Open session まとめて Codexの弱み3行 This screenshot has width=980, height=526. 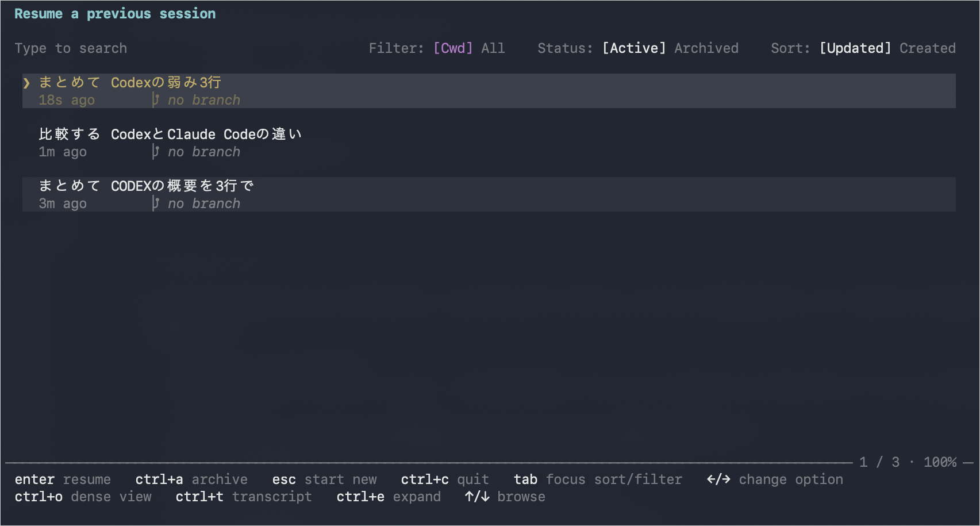tap(489, 91)
